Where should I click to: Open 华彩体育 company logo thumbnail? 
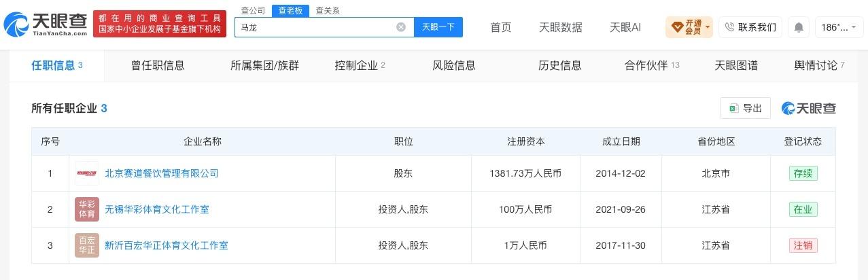(87, 209)
